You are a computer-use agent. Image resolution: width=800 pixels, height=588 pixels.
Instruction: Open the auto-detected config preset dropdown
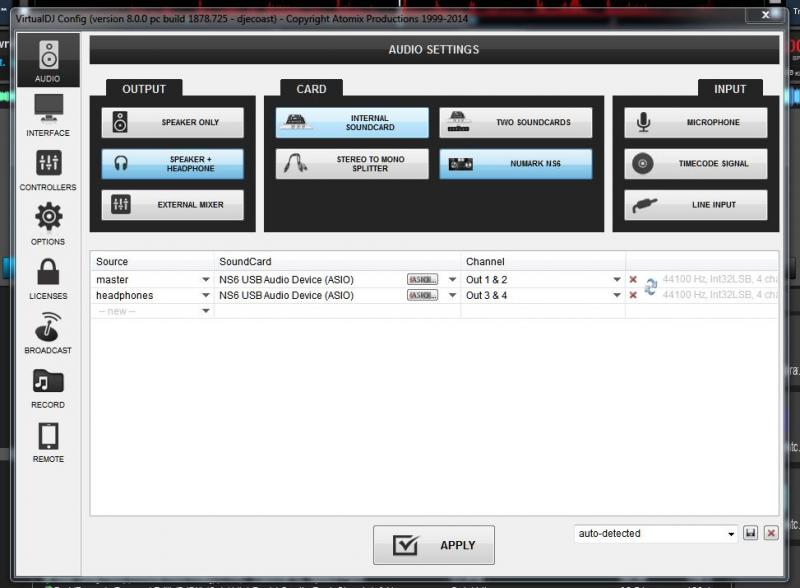pos(656,534)
